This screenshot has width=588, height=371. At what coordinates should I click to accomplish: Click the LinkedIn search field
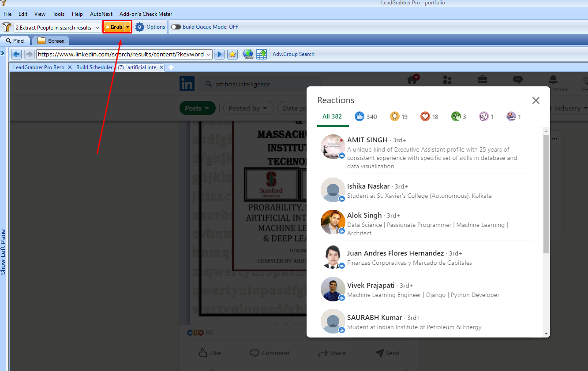260,84
